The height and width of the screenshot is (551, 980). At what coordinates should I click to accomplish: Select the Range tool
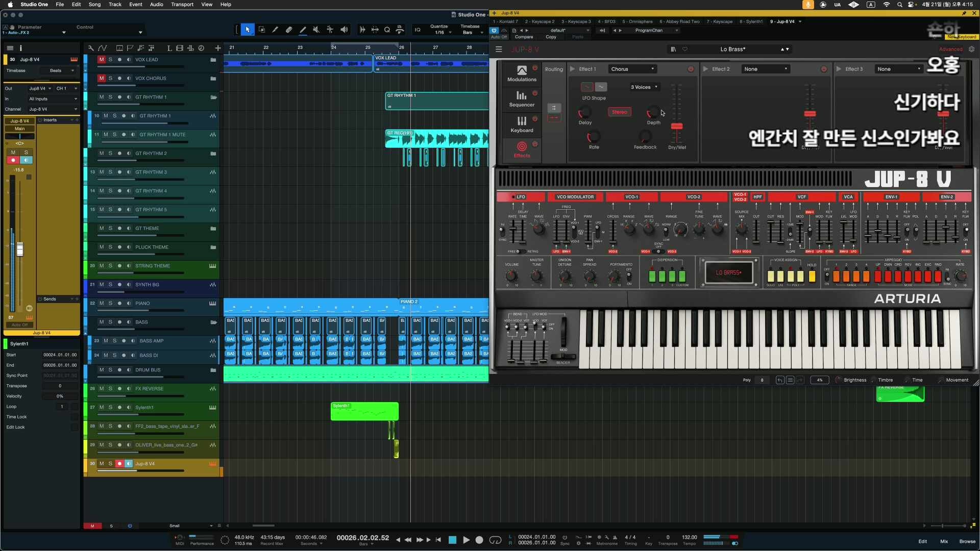coord(262,30)
